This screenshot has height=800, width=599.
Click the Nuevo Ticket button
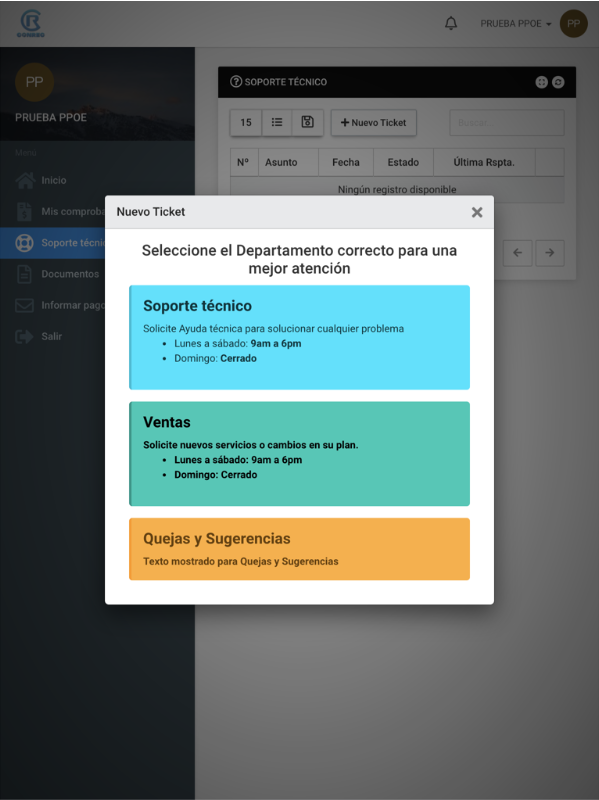point(373,122)
